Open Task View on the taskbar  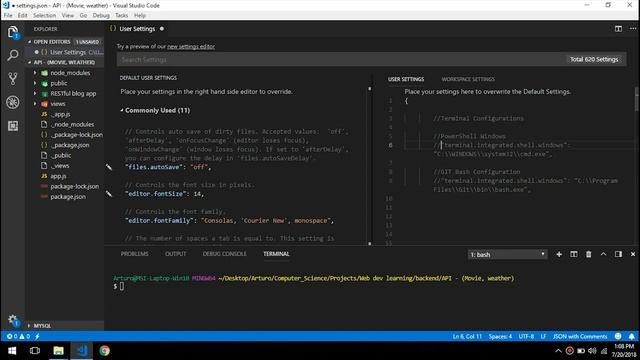pos(35,351)
